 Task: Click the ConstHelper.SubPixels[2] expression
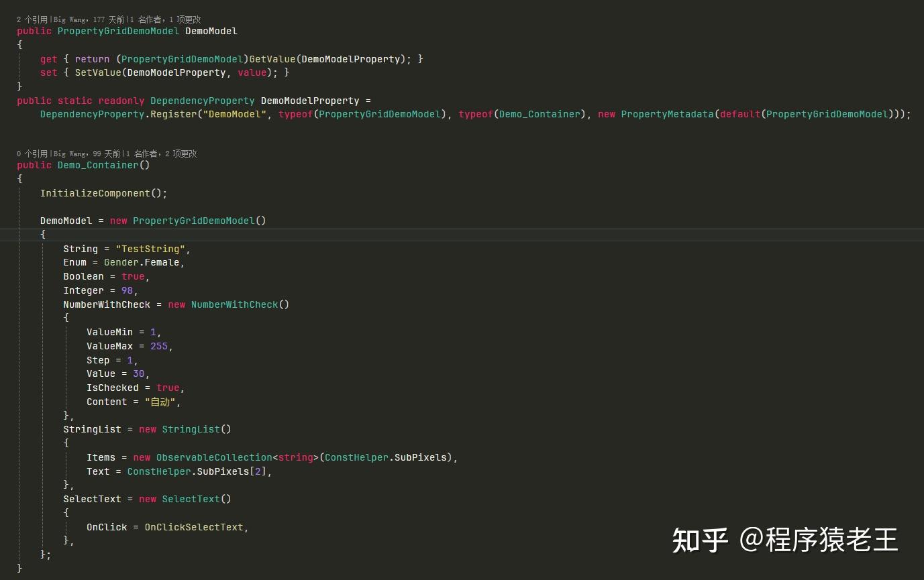tap(197, 471)
